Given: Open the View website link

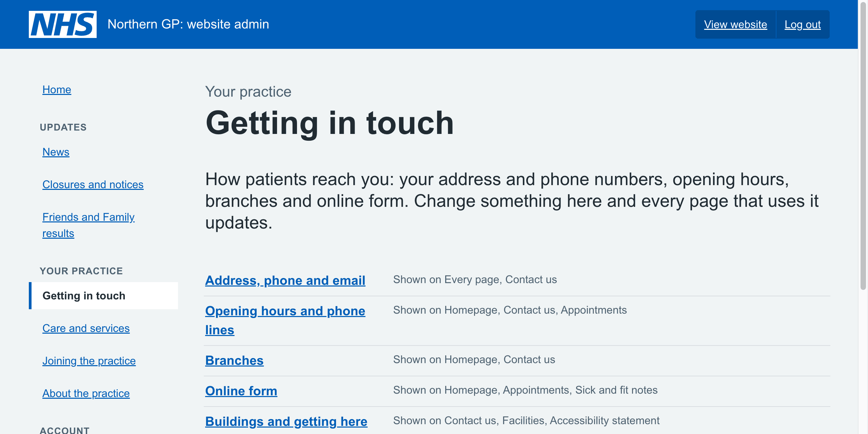Looking at the screenshot, I should [735, 24].
